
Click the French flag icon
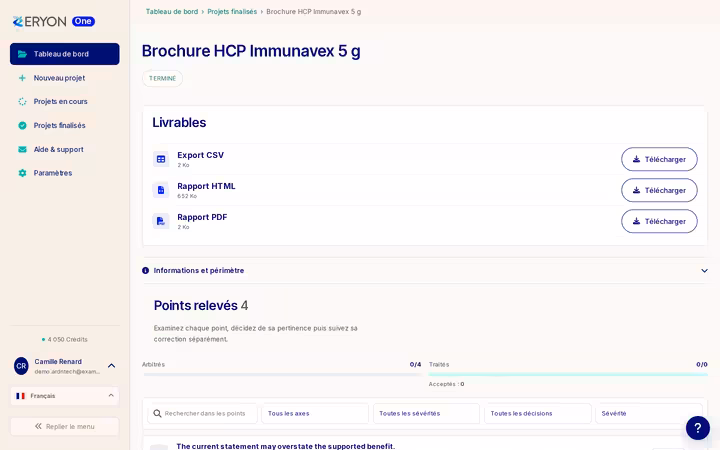pos(20,396)
